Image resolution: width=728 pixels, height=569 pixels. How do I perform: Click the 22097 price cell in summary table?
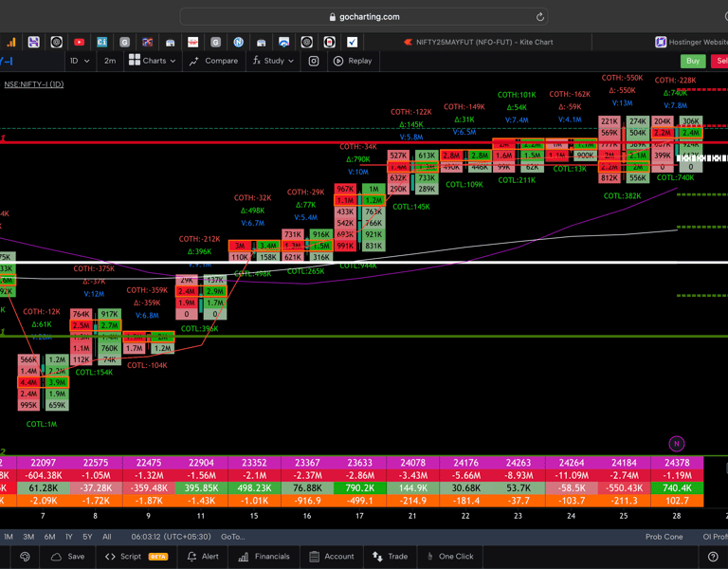pos(44,463)
